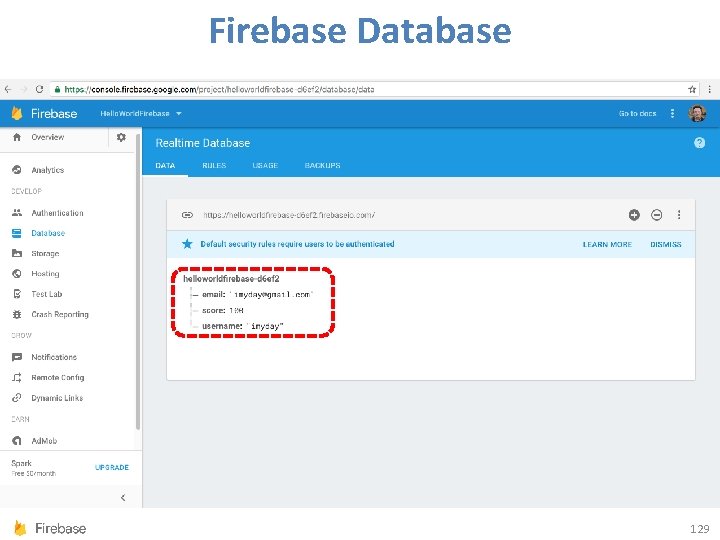Click the helloworldfirebase-d6ef2.firebaseio.com URL
720x540 pixels.
coord(289,215)
